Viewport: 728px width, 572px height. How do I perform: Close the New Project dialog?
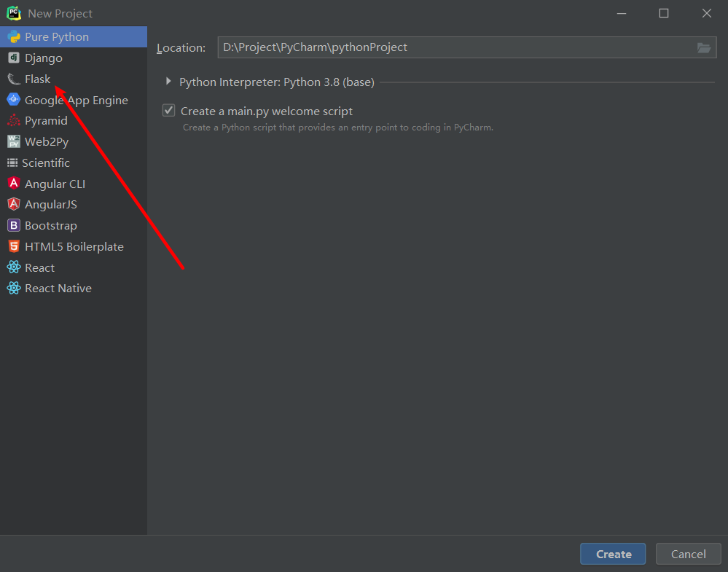(x=707, y=13)
